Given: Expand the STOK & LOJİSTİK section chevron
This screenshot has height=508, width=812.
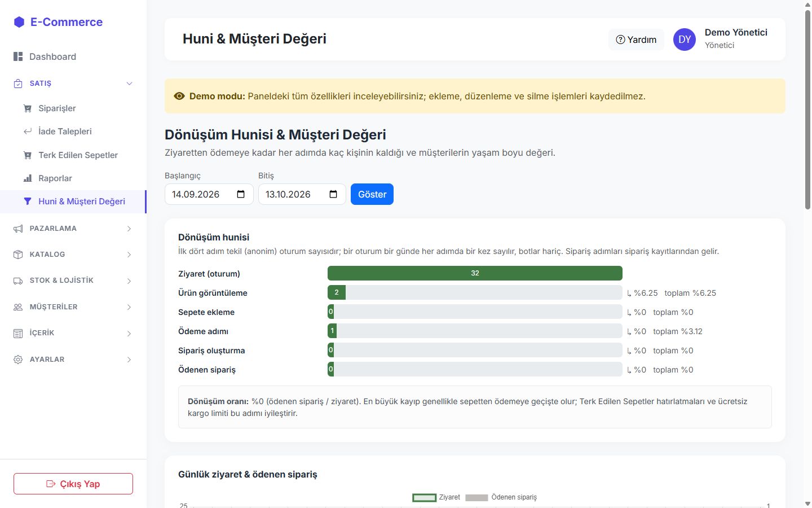Looking at the screenshot, I should [x=129, y=281].
